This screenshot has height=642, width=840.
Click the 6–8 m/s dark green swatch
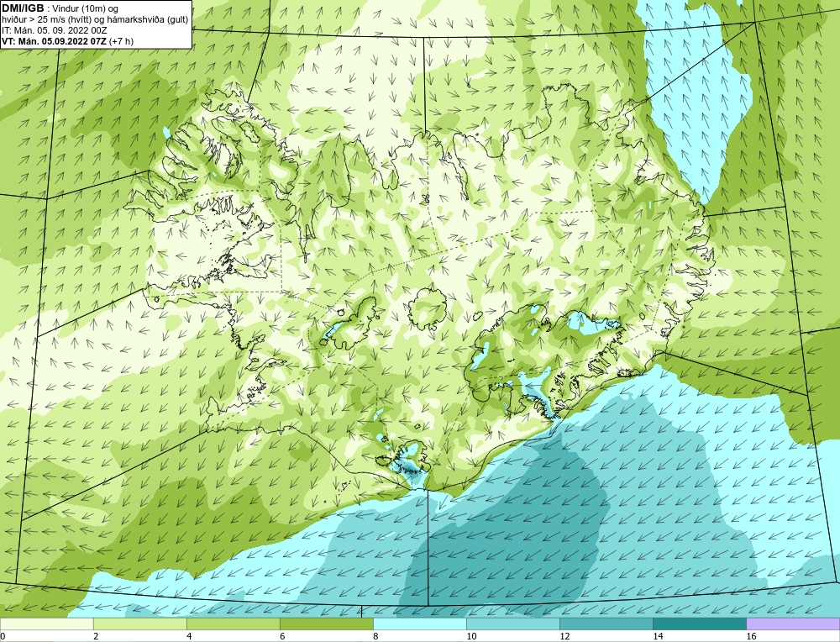(x=326, y=624)
